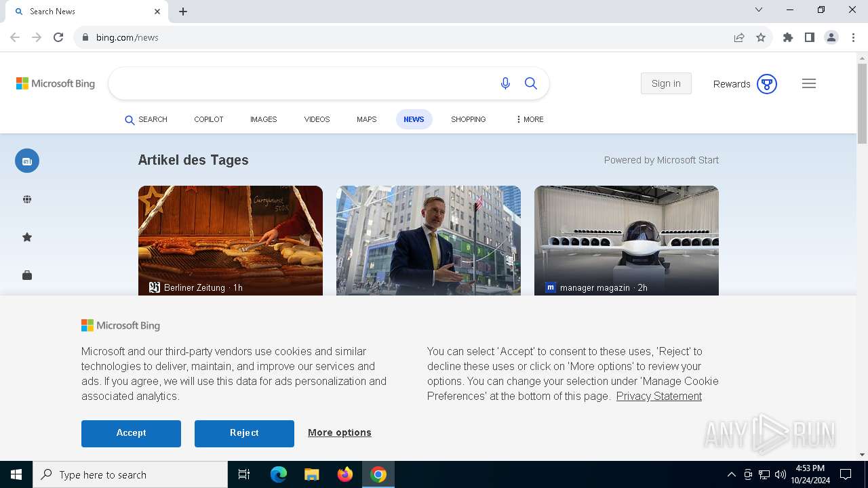
Task: Bookmark this page with star icon
Action: 761,37
